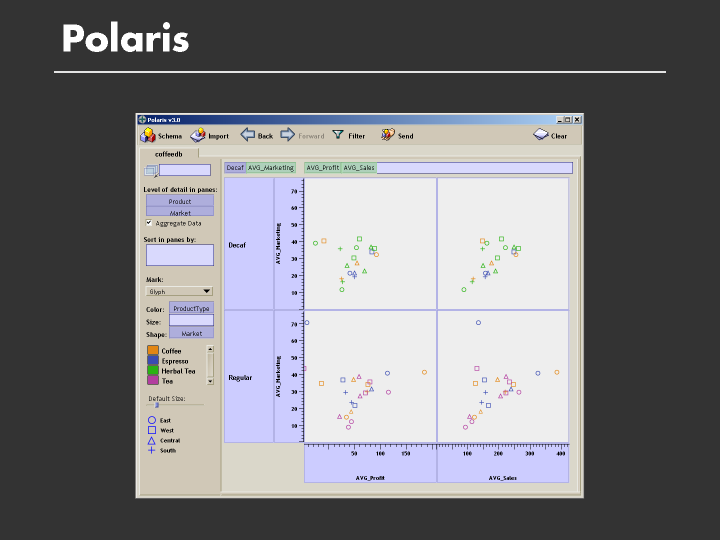720x540 pixels.
Task: Click the layers icon beside the top-left field
Action: 151,171
